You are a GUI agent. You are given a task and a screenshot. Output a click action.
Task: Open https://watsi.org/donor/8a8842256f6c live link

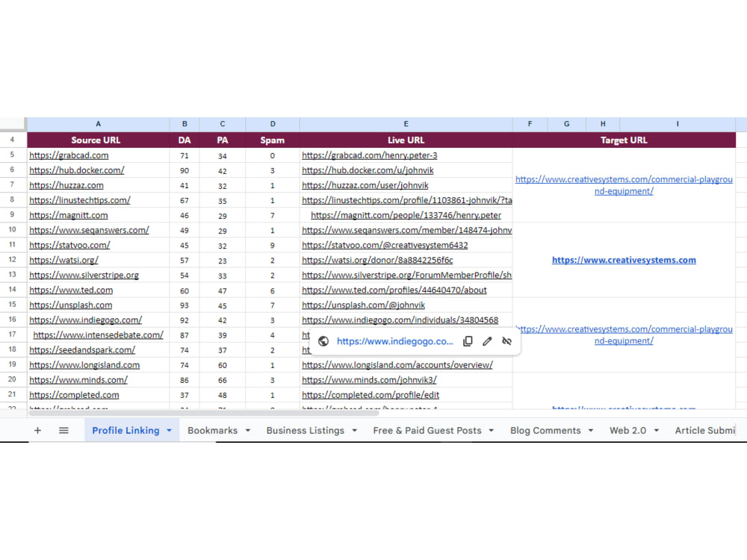[377, 260]
